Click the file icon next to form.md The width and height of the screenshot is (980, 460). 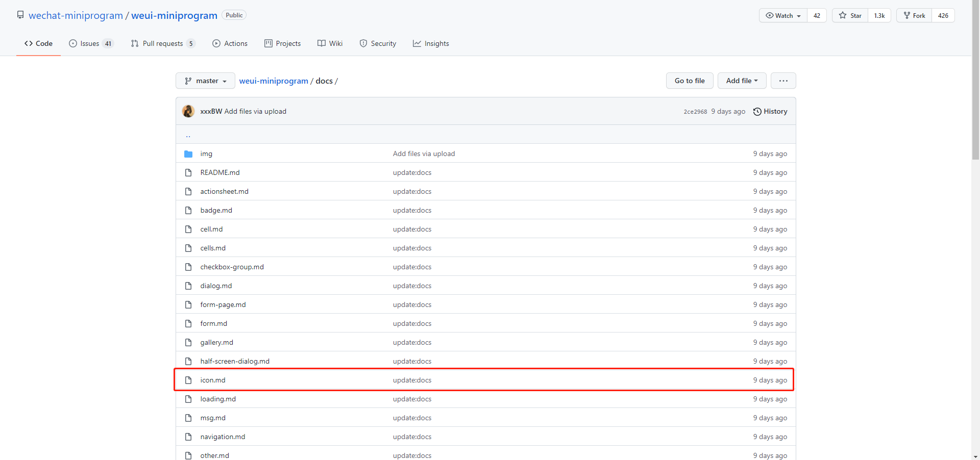188,323
